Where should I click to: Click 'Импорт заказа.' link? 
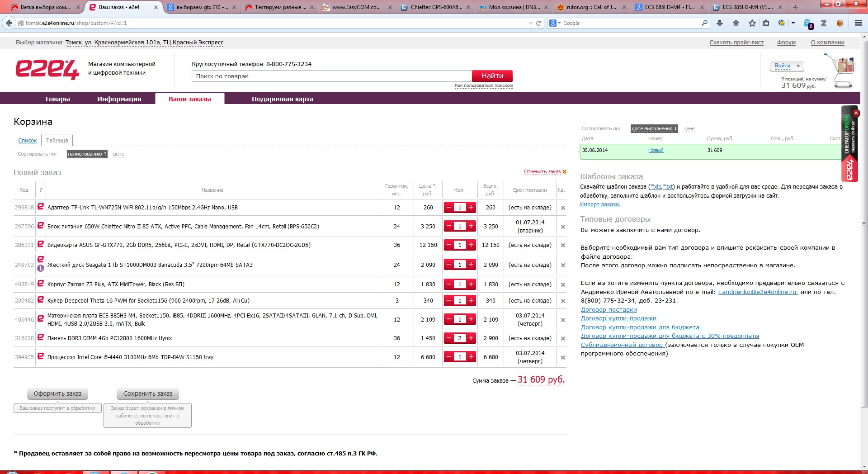coord(600,204)
